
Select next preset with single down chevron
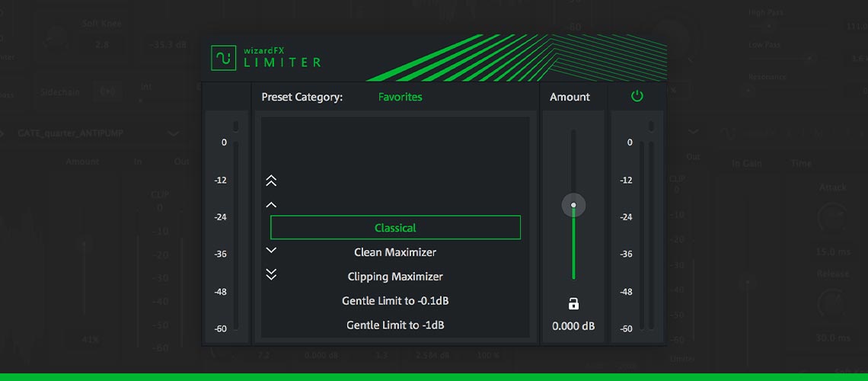click(x=271, y=250)
